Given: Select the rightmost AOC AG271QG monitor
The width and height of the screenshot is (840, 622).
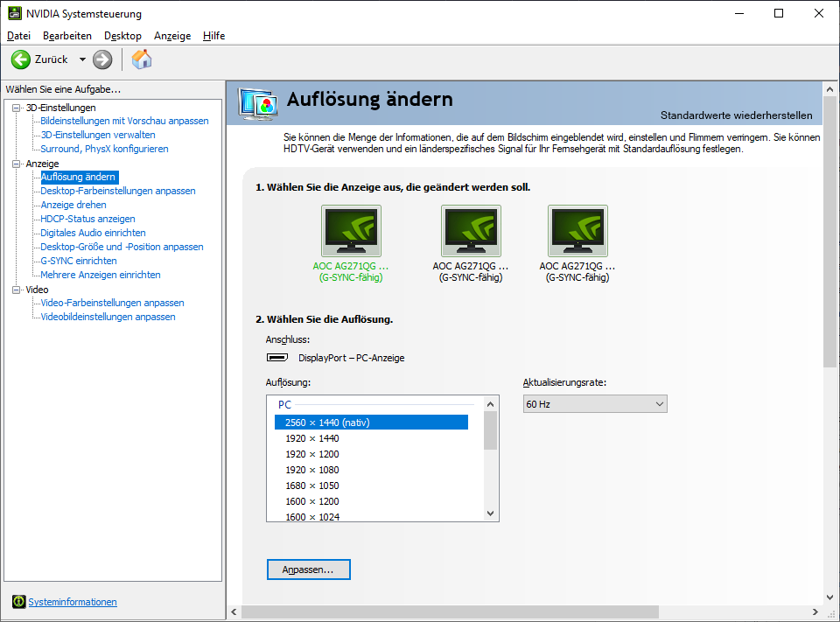Looking at the screenshot, I should (x=577, y=231).
